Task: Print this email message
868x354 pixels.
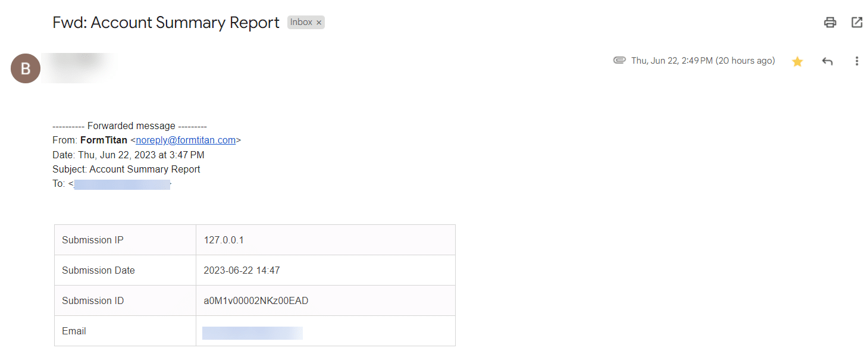Action: click(x=830, y=23)
